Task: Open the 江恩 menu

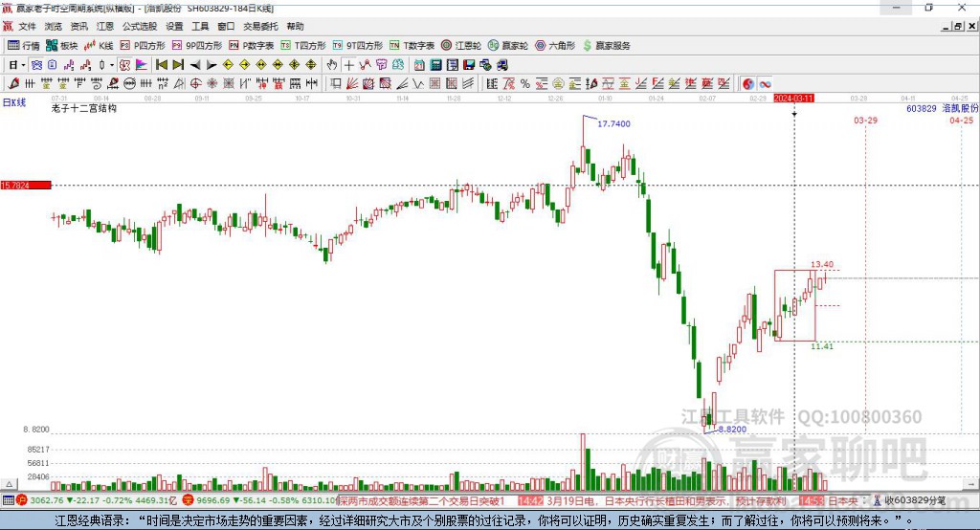Action: click(105, 26)
